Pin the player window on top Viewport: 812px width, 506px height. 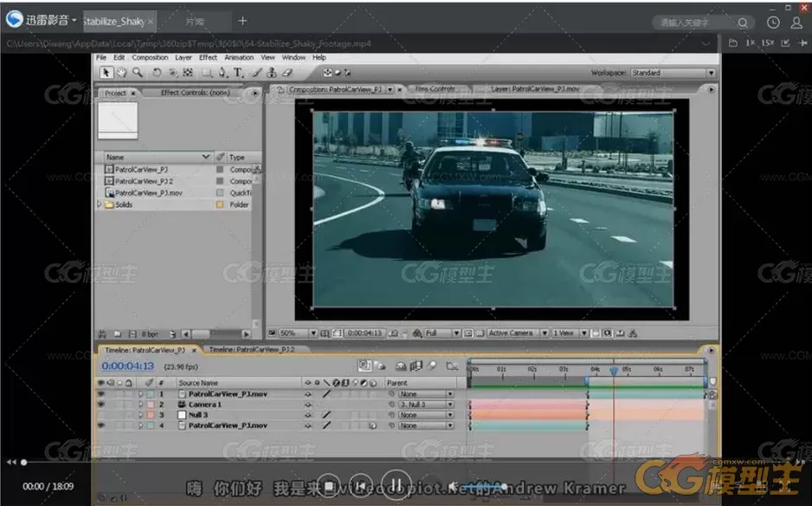(802, 43)
